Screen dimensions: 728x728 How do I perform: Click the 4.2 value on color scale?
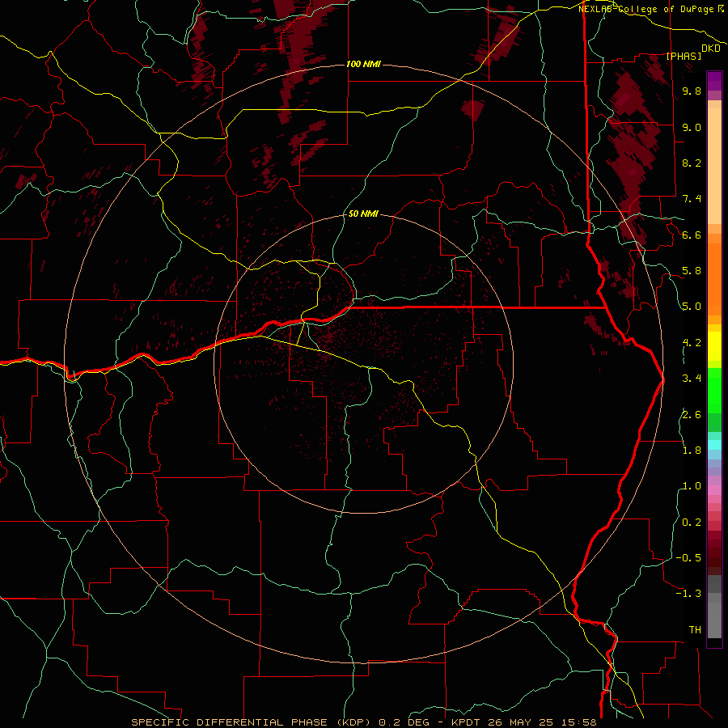(692, 343)
